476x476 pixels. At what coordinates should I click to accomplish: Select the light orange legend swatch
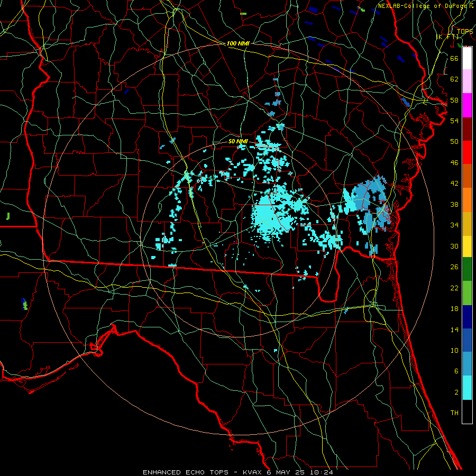point(467,200)
